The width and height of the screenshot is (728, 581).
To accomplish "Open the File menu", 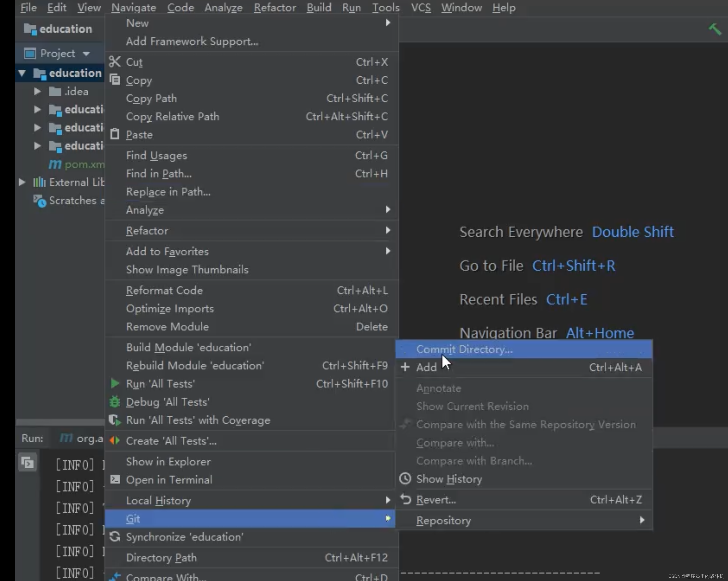I will click(x=29, y=7).
